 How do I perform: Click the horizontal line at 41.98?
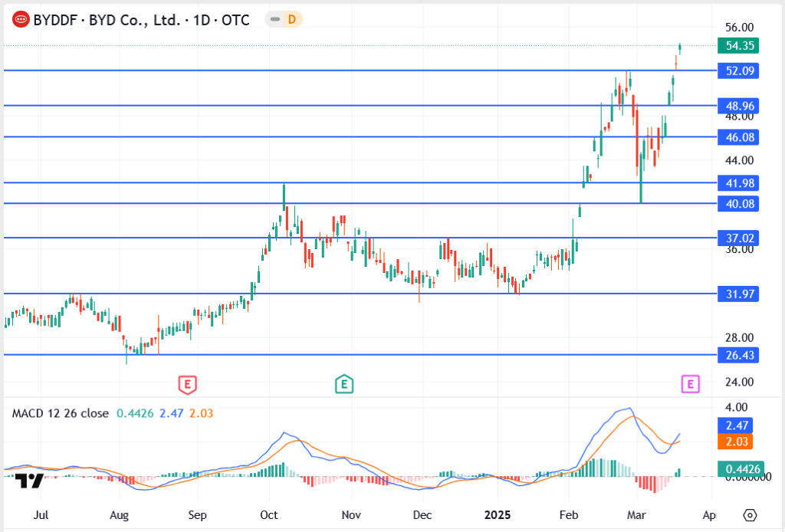(x=383, y=183)
